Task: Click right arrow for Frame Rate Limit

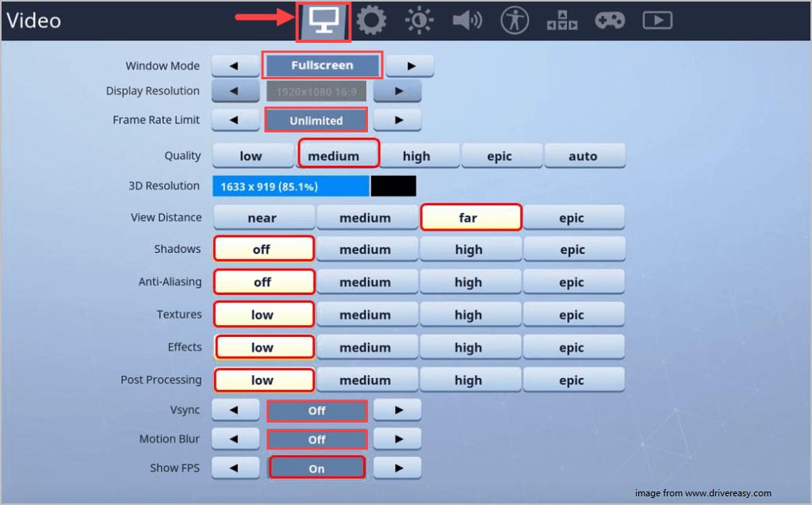Action: (x=397, y=121)
